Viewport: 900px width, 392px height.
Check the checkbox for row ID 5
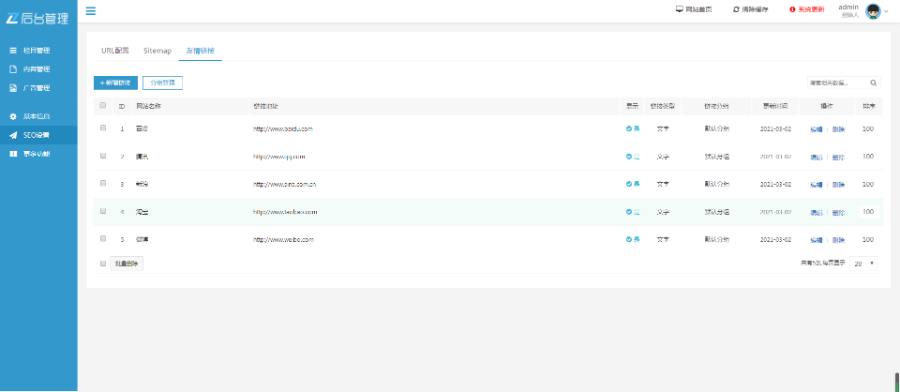[103, 238]
